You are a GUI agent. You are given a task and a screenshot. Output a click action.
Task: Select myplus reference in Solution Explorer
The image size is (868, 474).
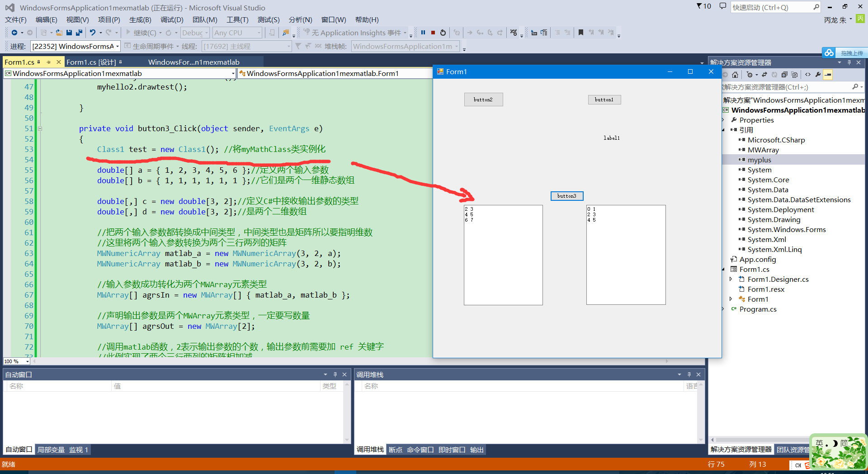tap(759, 160)
